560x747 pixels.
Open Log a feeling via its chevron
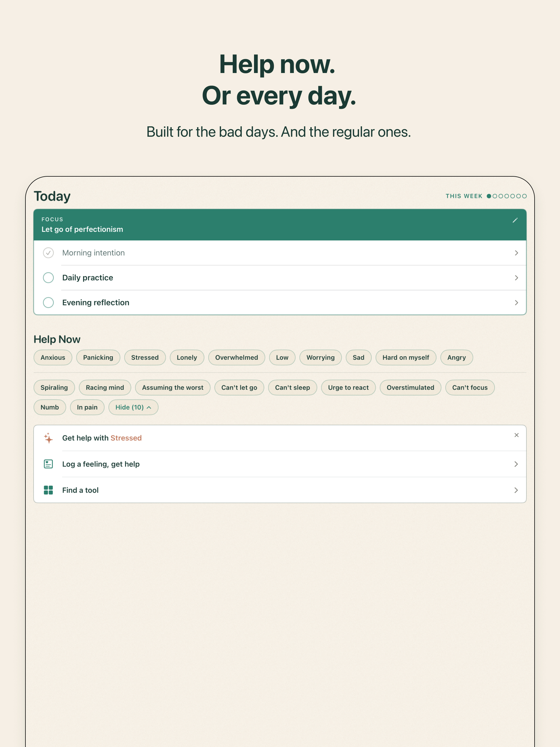click(516, 464)
